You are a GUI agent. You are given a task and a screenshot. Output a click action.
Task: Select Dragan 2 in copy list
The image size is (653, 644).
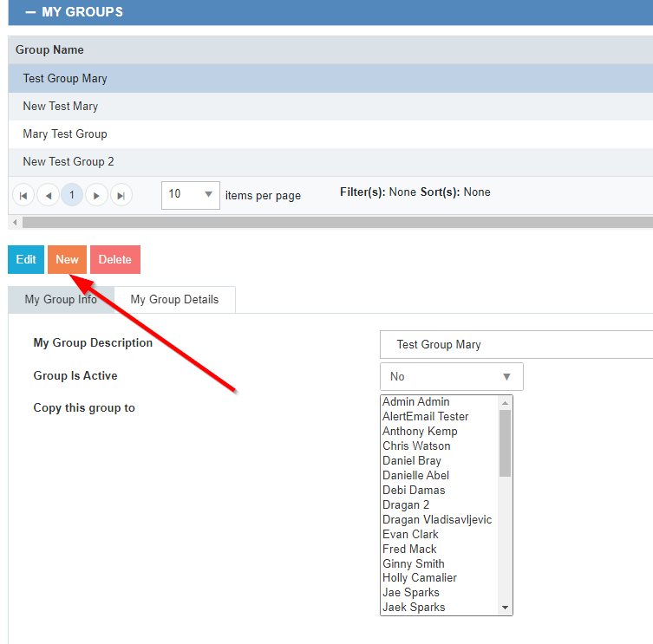440,505
